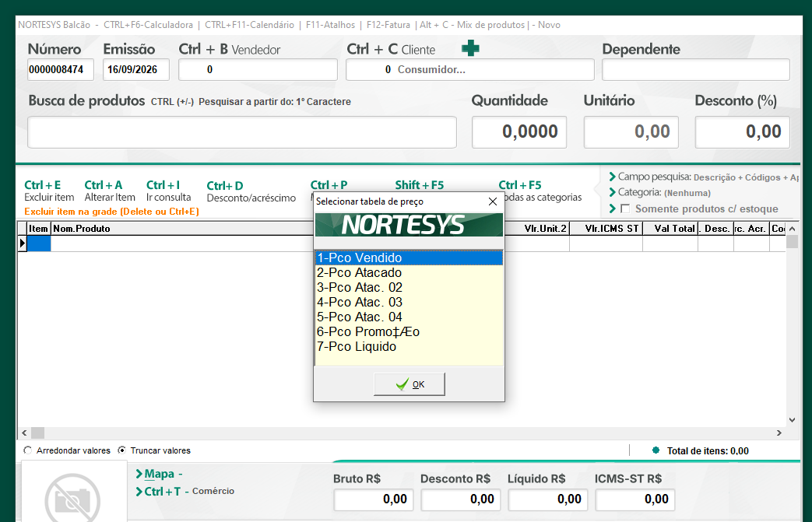812x522 pixels.
Task: Click the Unitário price field
Action: point(631,132)
